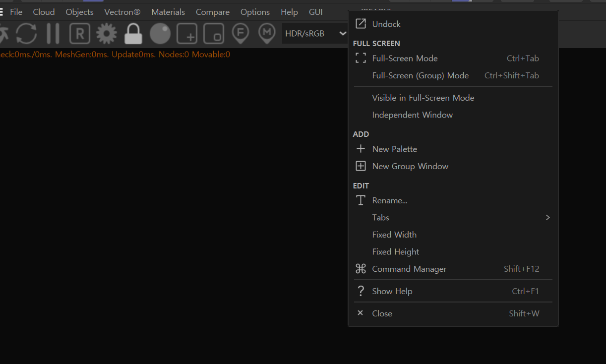
Task: Expand the Tabs submenu
Action: [x=453, y=218]
